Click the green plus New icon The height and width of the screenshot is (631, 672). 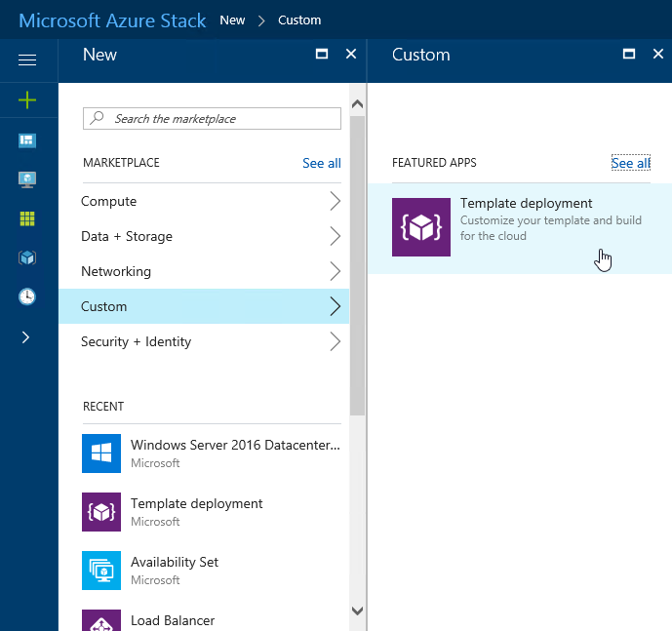point(27,99)
